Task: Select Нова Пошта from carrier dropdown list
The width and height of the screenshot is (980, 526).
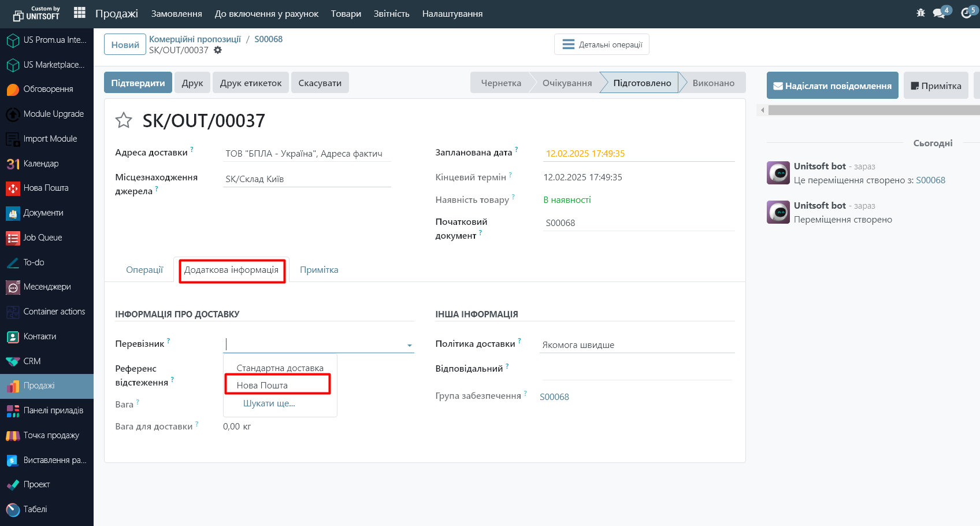Action: (262, 385)
